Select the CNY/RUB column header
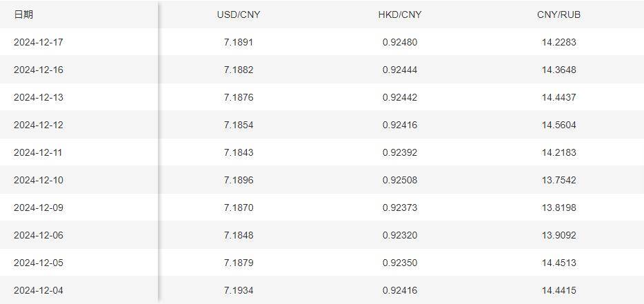 click(559, 14)
